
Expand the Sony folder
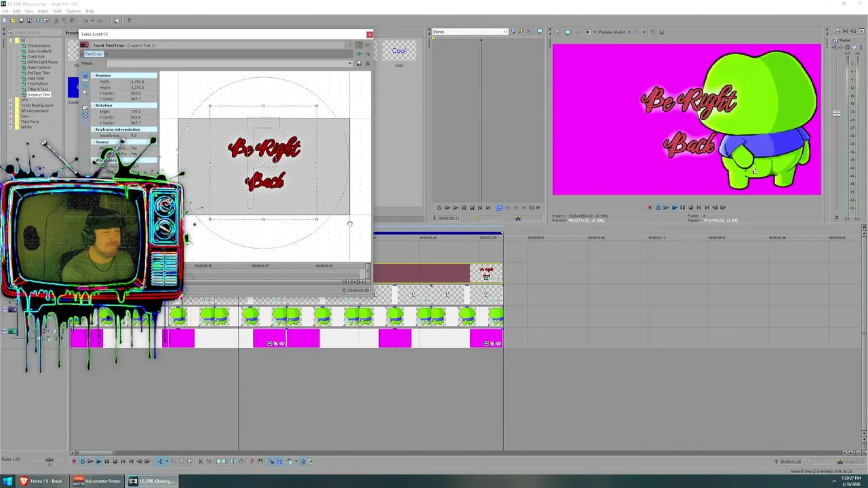(11, 116)
